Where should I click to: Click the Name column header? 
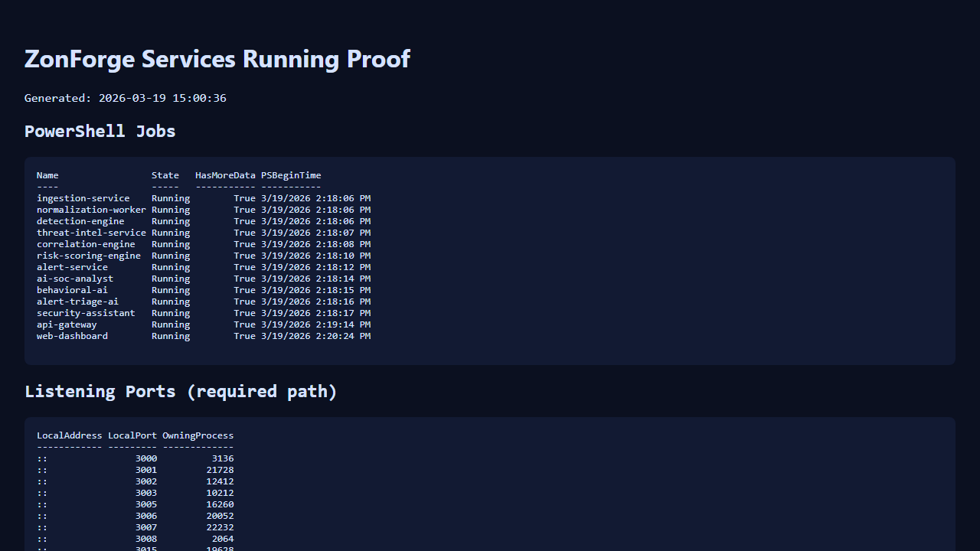coord(47,175)
